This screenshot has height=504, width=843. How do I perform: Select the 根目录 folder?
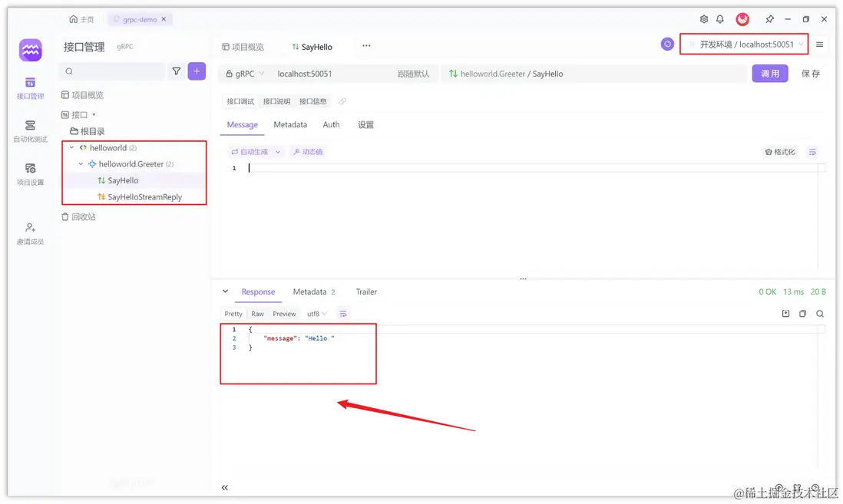tap(88, 131)
